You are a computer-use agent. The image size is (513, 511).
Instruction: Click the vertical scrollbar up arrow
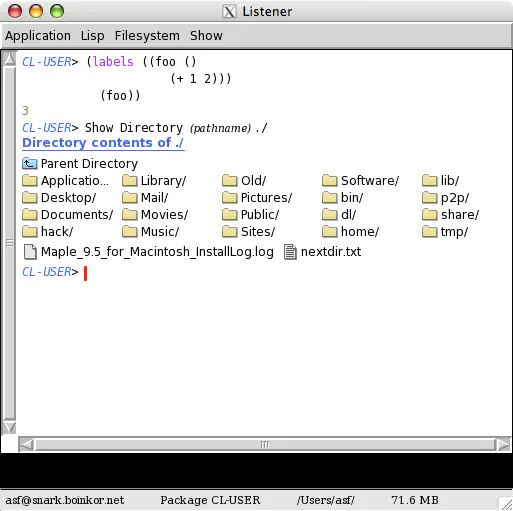pos(9,59)
